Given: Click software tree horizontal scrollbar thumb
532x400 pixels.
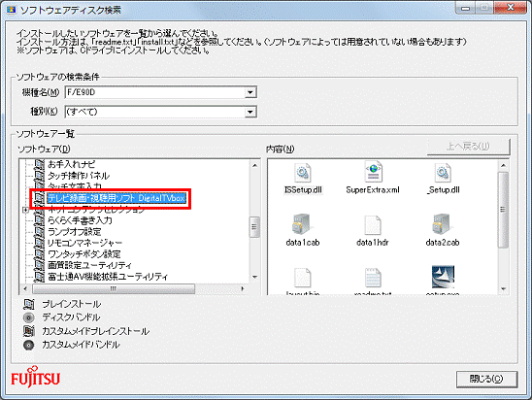Looking at the screenshot, I should pyautogui.click(x=114, y=288).
